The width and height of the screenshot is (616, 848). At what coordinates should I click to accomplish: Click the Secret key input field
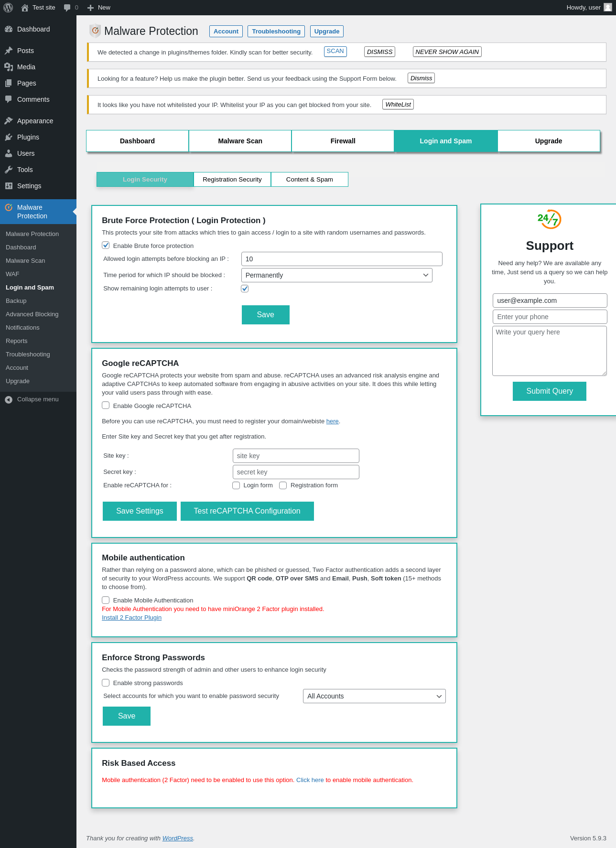[296, 472]
